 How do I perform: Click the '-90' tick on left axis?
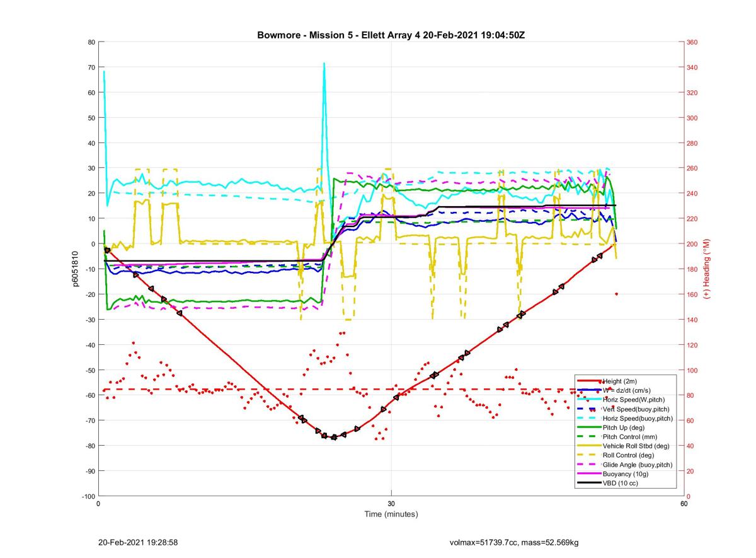(89, 471)
